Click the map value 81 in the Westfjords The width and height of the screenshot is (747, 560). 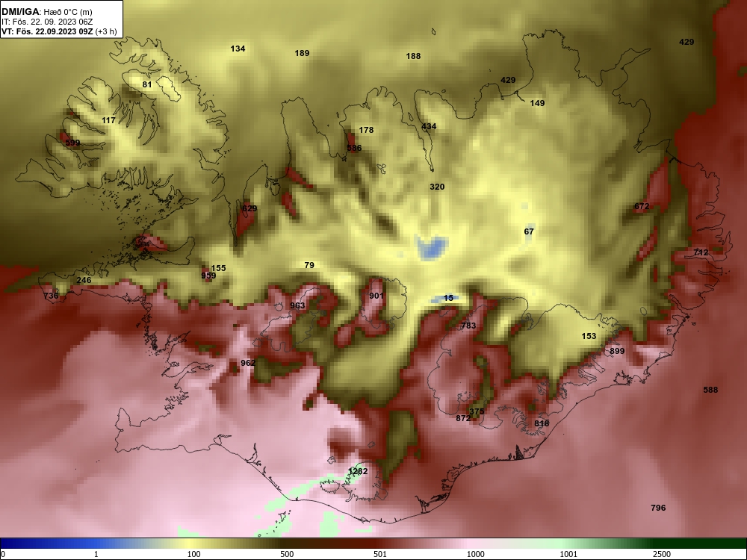tap(147, 85)
